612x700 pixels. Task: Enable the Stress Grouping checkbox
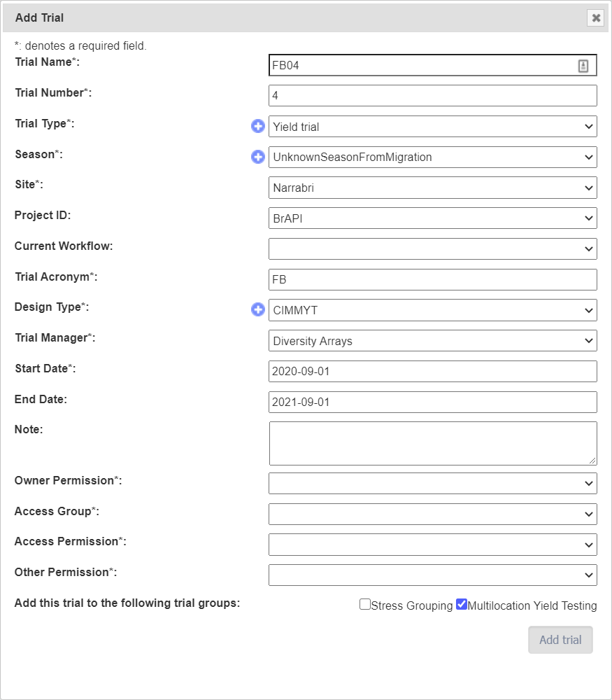coord(365,604)
